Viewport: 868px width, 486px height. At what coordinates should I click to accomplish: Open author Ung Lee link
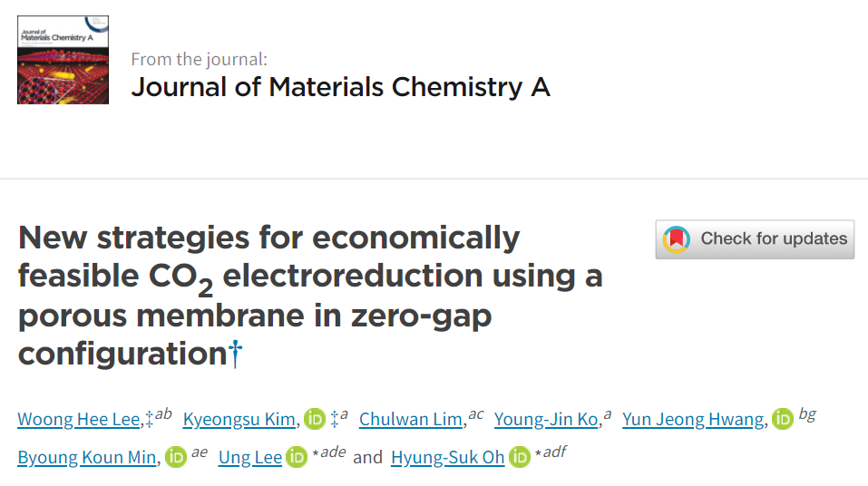click(250, 458)
